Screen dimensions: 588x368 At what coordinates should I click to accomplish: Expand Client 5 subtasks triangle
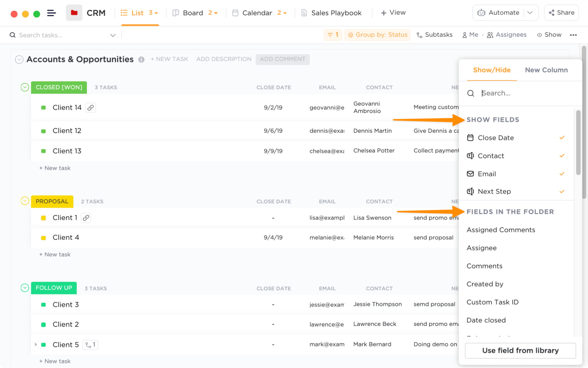(x=36, y=344)
